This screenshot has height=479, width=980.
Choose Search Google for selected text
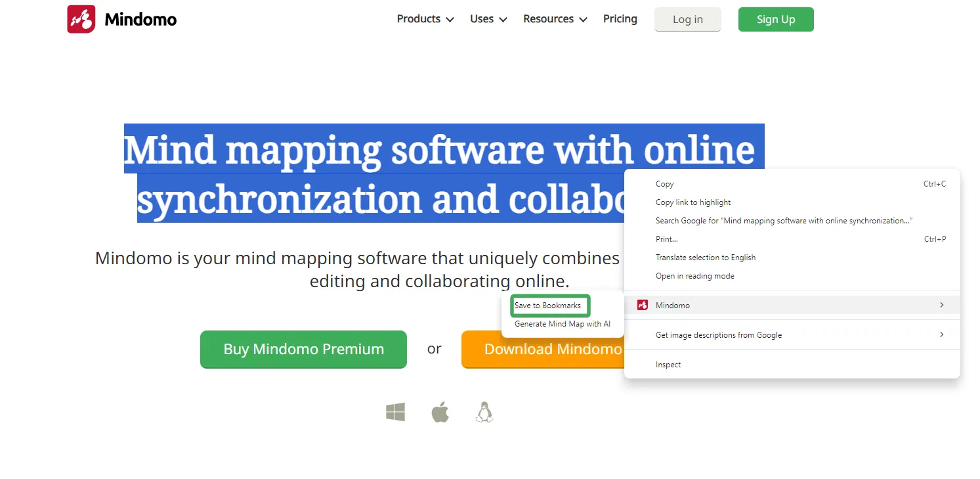pos(792,221)
